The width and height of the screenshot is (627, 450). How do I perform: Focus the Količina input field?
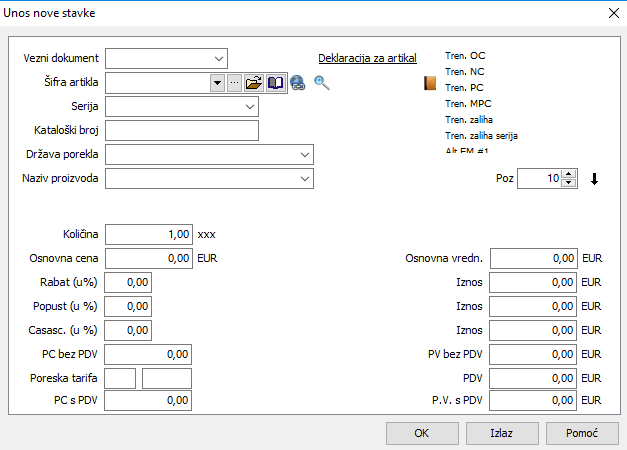(149, 234)
